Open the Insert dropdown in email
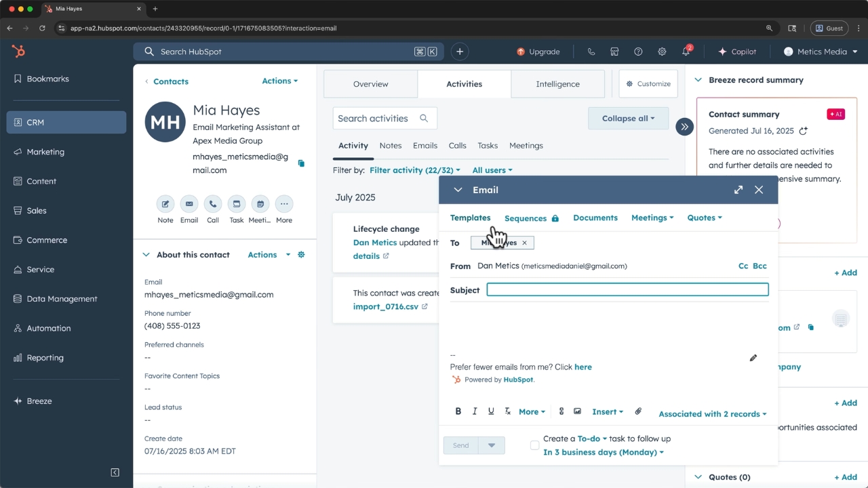The height and width of the screenshot is (488, 868). [x=607, y=411]
